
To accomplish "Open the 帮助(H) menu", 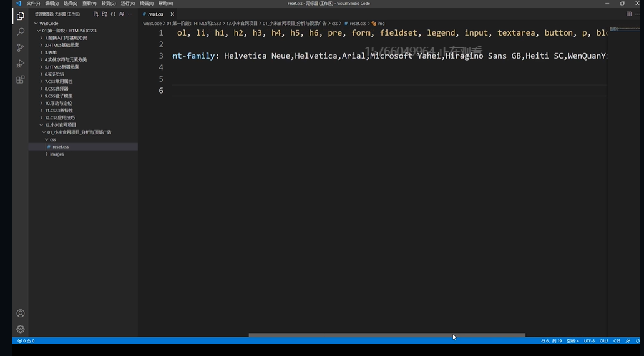I will 165,3.
